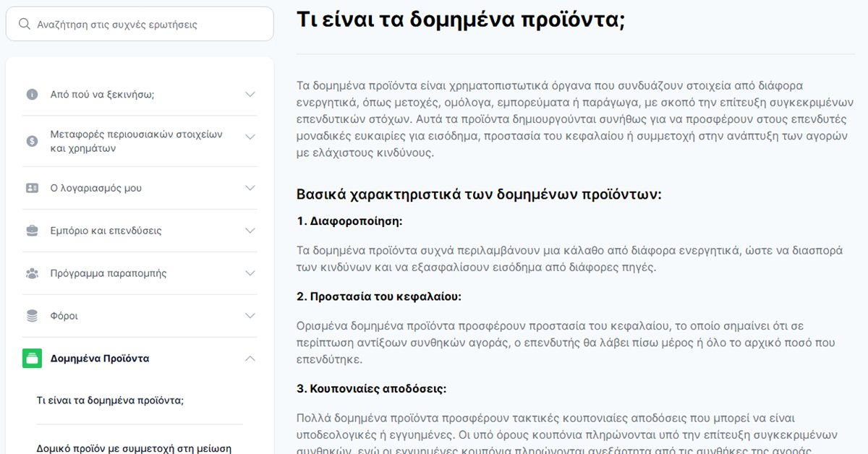The width and height of the screenshot is (868, 454).
Task: Open the Εμπόριο και επενδύσεις category
Action: point(106,231)
